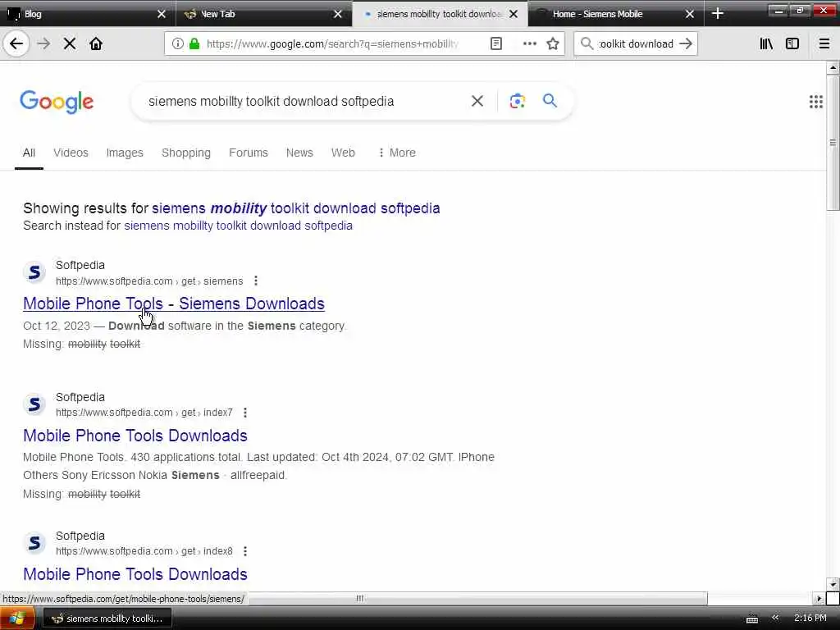Open the Google apps grid
Image resolution: width=840 pixels, height=630 pixels.
816,102
